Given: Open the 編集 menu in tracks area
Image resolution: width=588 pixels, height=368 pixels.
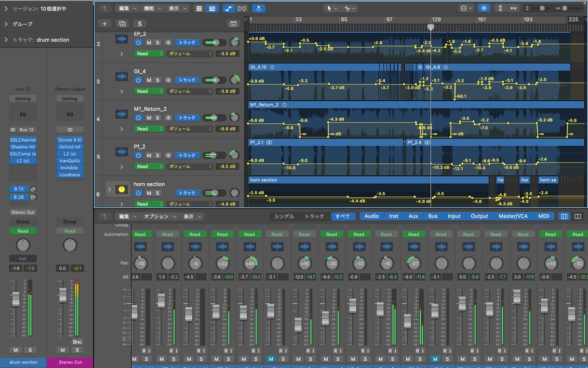Looking at the screenshot, I should pyautogui.click(x=128, y=8).
